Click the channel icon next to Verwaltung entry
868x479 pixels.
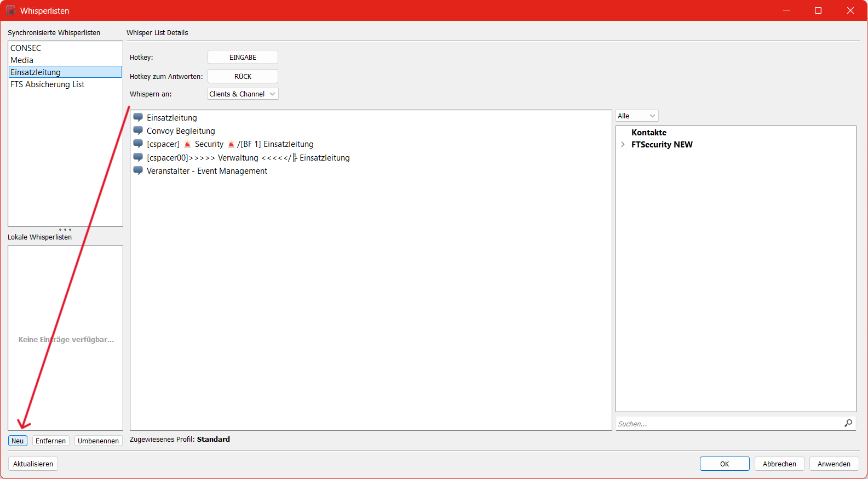click(138, 157)
